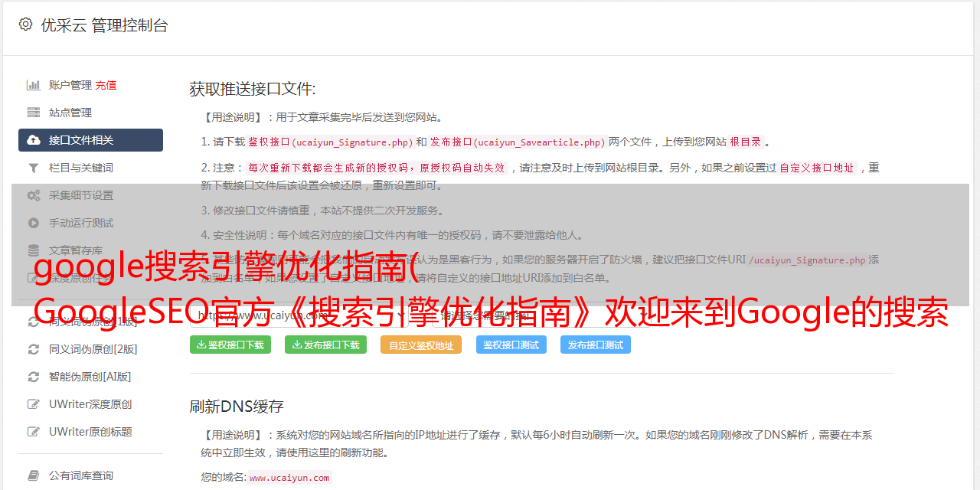Click the /ucaiyun_Signature.php URI code text
Screen dimensions: 980x490
[x=807, y=260]
